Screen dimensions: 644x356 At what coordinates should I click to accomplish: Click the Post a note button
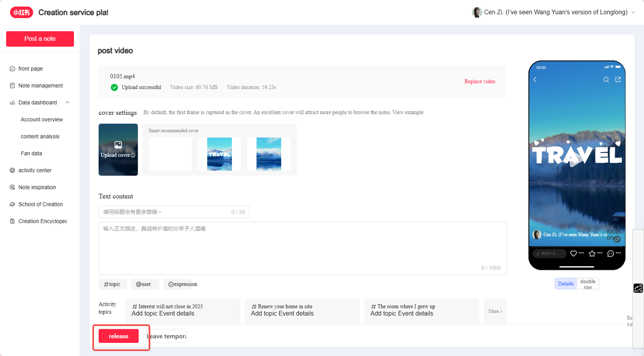click(40, 39)
